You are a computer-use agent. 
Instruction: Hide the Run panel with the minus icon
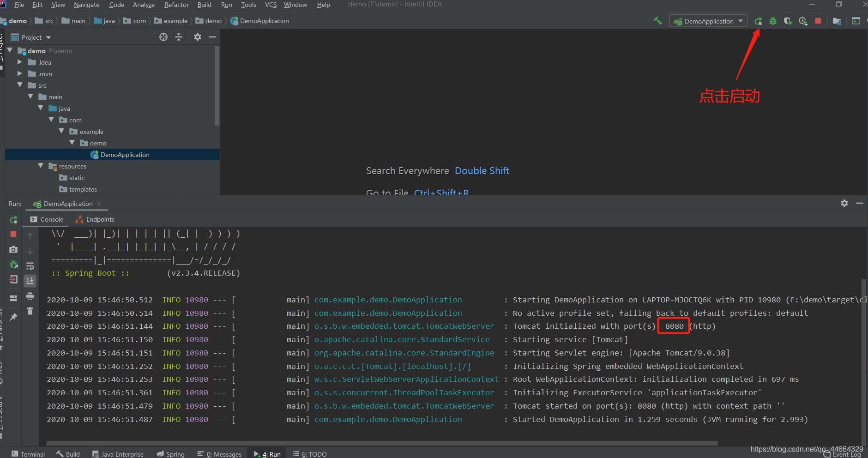859,203
